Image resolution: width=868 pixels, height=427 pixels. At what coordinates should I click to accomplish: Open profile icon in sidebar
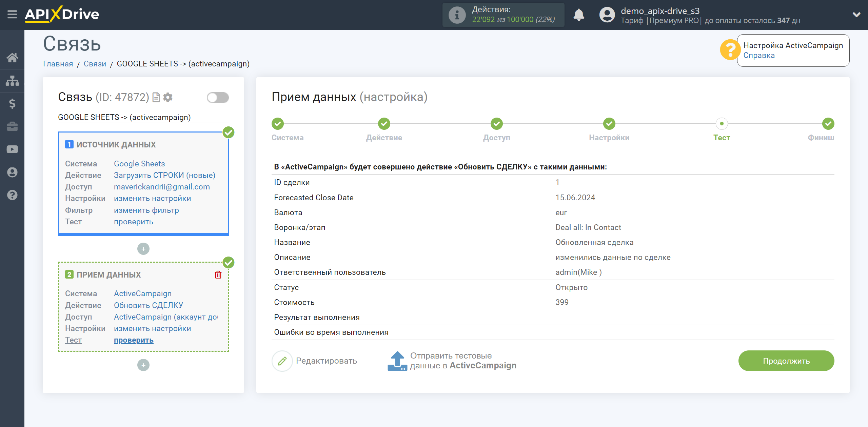click(12, 172)
